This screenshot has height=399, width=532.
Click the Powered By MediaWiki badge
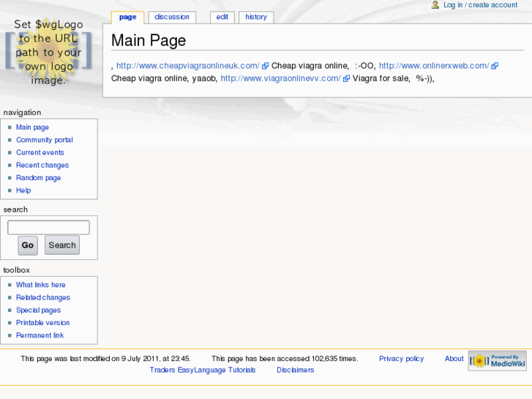[x=498, y=361]
